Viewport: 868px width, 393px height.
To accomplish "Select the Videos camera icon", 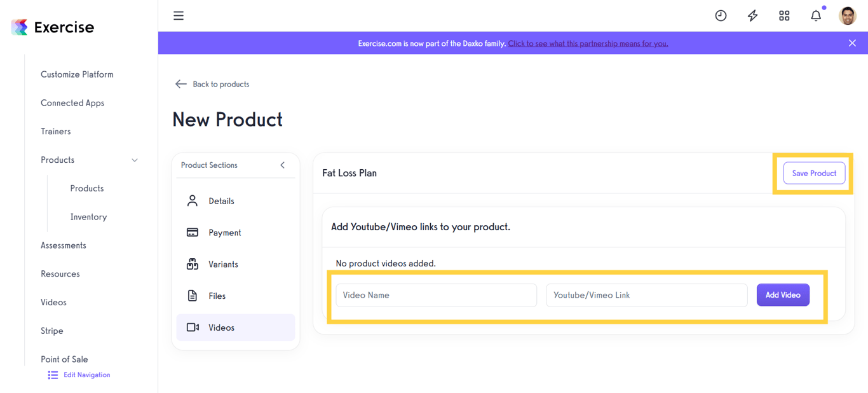I will pos(193,327).
